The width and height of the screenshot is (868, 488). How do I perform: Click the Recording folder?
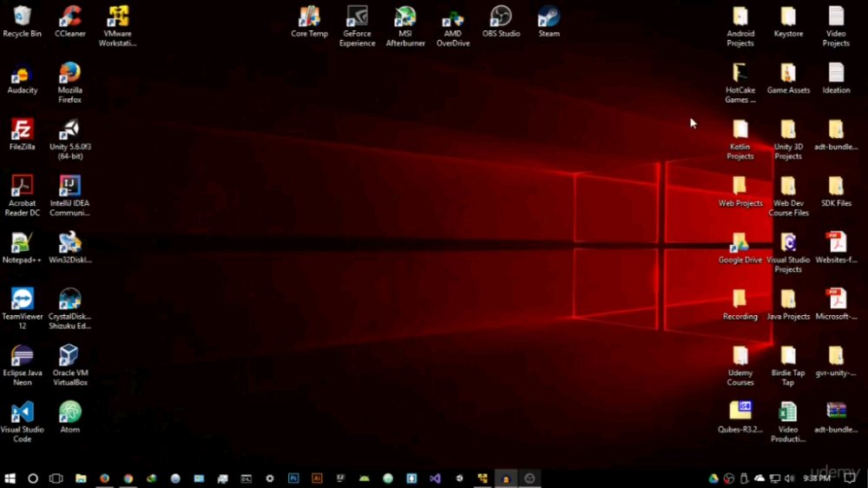coord(740,305)
